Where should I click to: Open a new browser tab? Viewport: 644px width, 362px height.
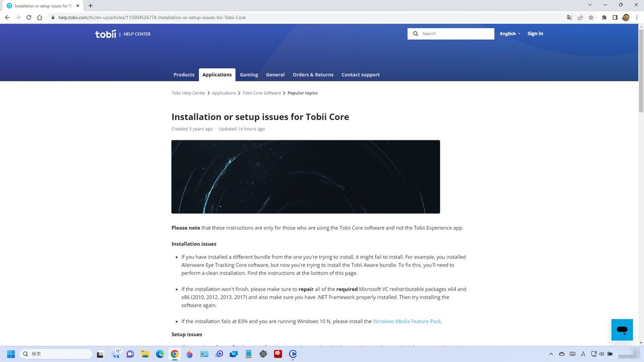click(x=91, y=6)
